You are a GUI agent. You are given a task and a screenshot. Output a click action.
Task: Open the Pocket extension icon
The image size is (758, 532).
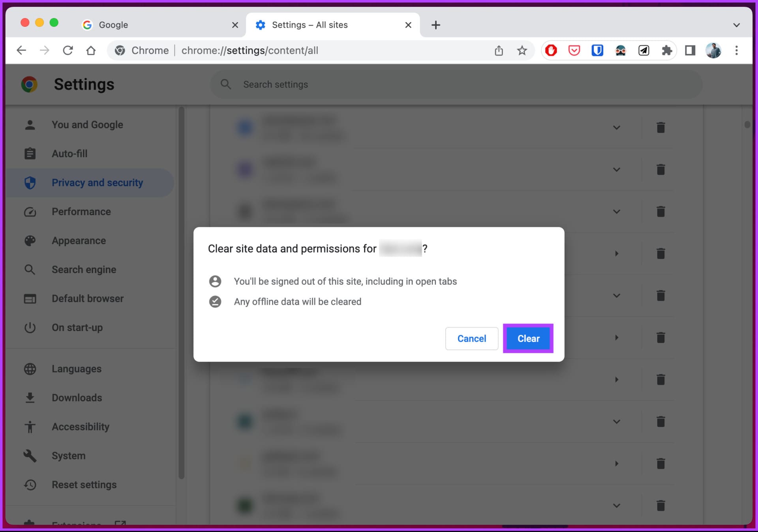point(574,51)
